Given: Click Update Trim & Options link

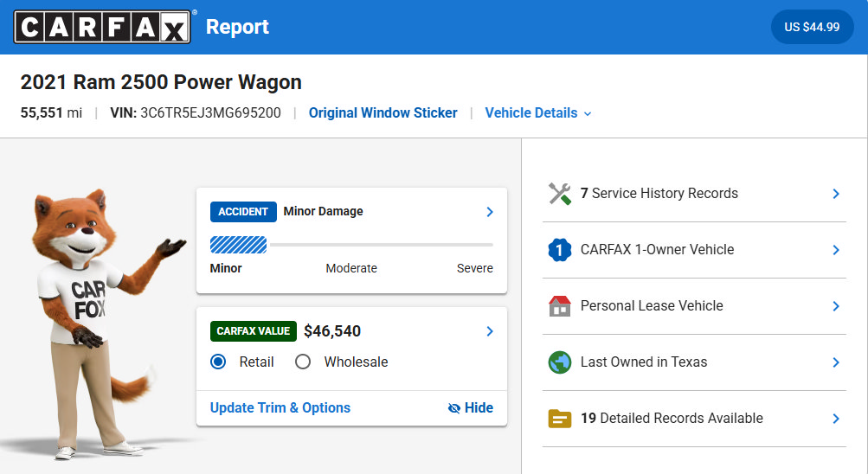Looking at the screenshot, I should click(280, 407).
